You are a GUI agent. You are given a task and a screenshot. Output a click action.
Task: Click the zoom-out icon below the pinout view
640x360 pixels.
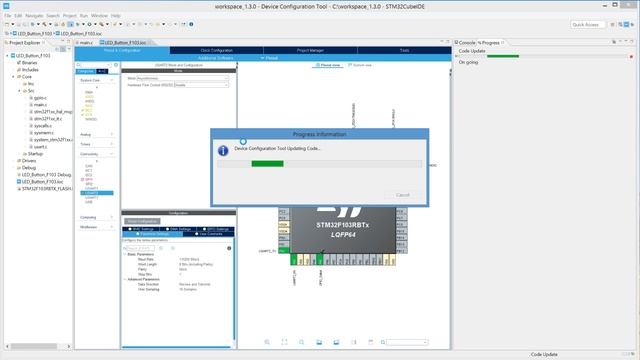[x=302, y=342]
